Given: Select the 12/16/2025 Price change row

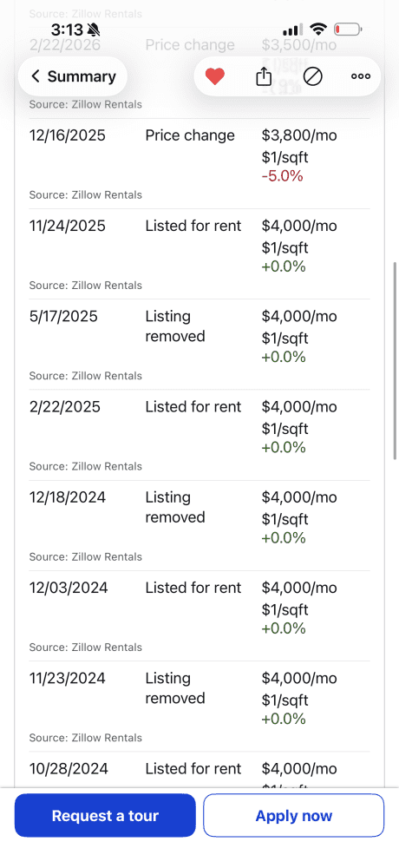Looking at the screenshot, I should coord(199,164).
